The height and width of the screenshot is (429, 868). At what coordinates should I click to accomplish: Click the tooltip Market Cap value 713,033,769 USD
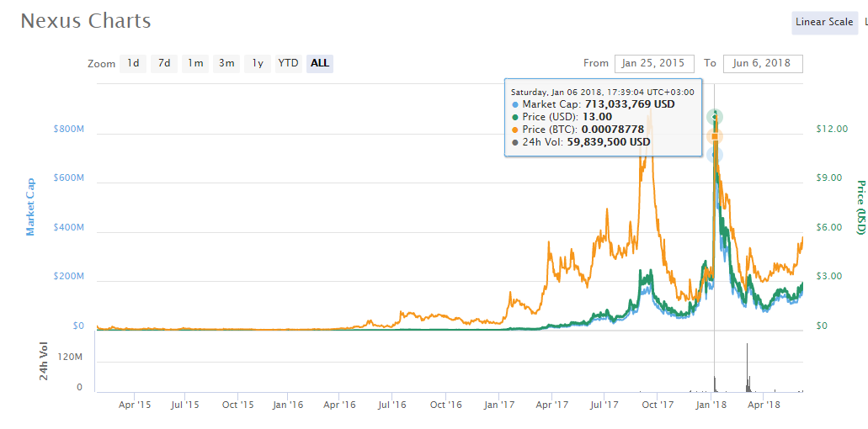630,104
